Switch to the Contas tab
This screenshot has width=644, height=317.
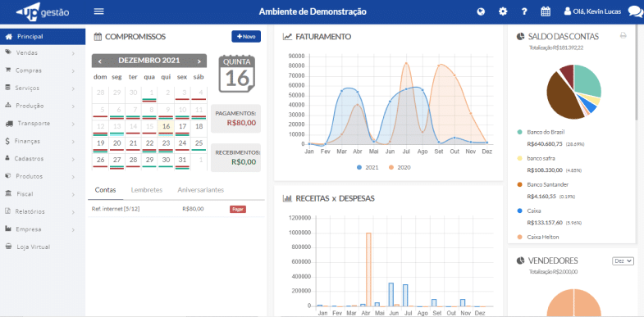[106, 190]
